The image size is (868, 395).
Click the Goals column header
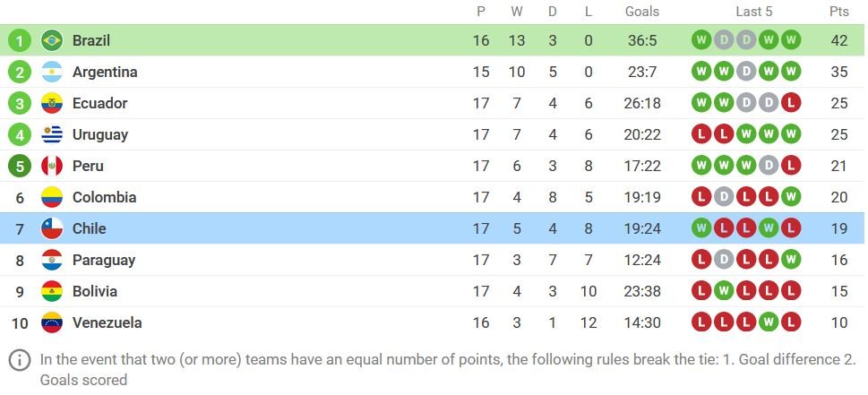pos(641,12)
